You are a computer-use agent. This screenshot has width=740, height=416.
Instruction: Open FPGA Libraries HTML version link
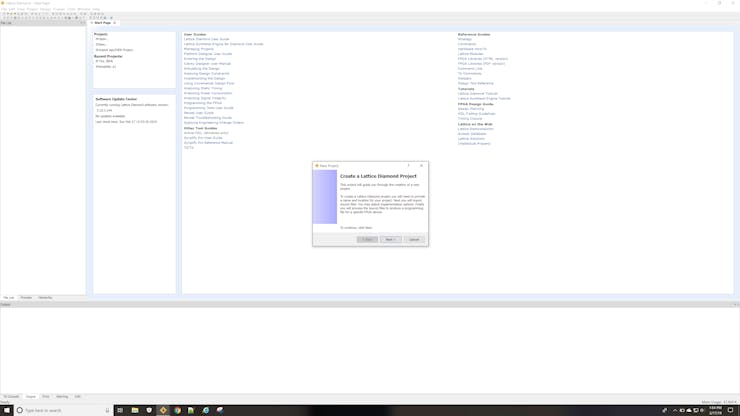click(483, 59)
